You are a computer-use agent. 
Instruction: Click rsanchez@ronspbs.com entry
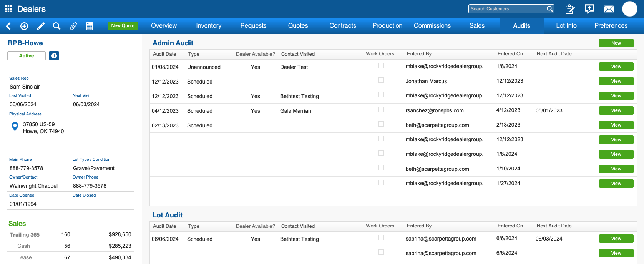435,110
